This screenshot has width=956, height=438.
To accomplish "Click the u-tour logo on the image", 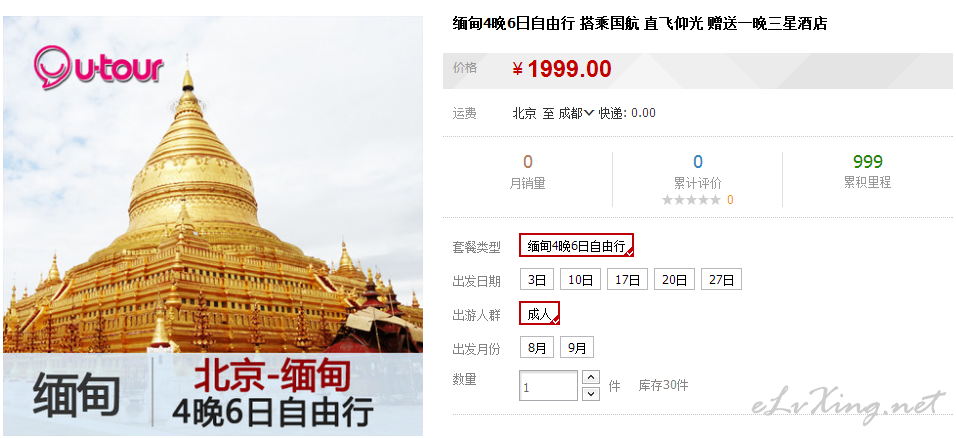I will click(98, 66).
